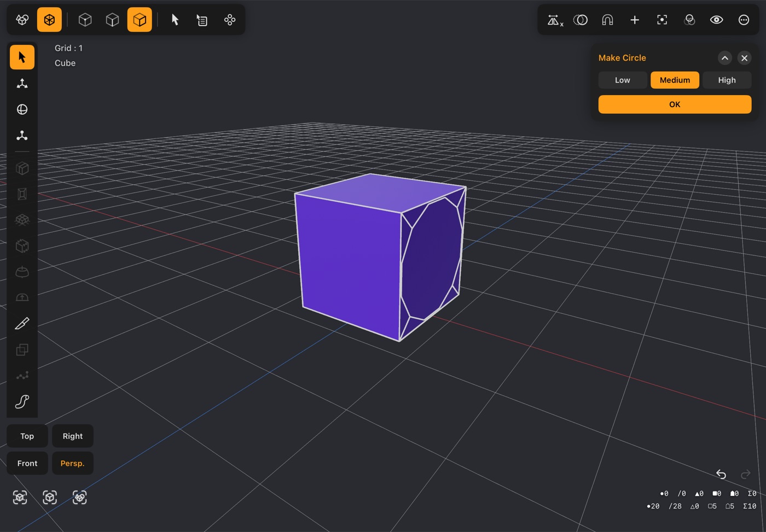The width and height of the screenshot is (766, 532).
Task: Undo the last action
Action: [721, 474]
